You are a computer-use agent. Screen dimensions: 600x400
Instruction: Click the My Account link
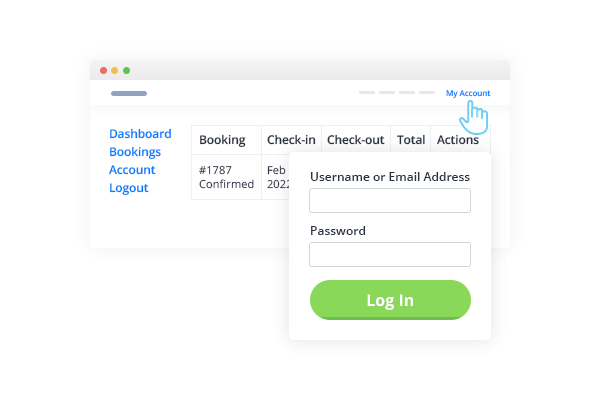[468, 93]
